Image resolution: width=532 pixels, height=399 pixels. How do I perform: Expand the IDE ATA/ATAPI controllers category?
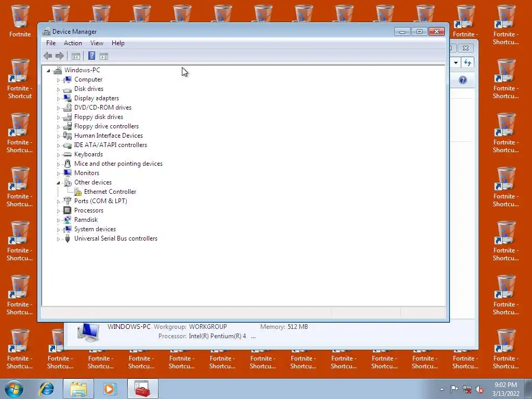point(58,145)
